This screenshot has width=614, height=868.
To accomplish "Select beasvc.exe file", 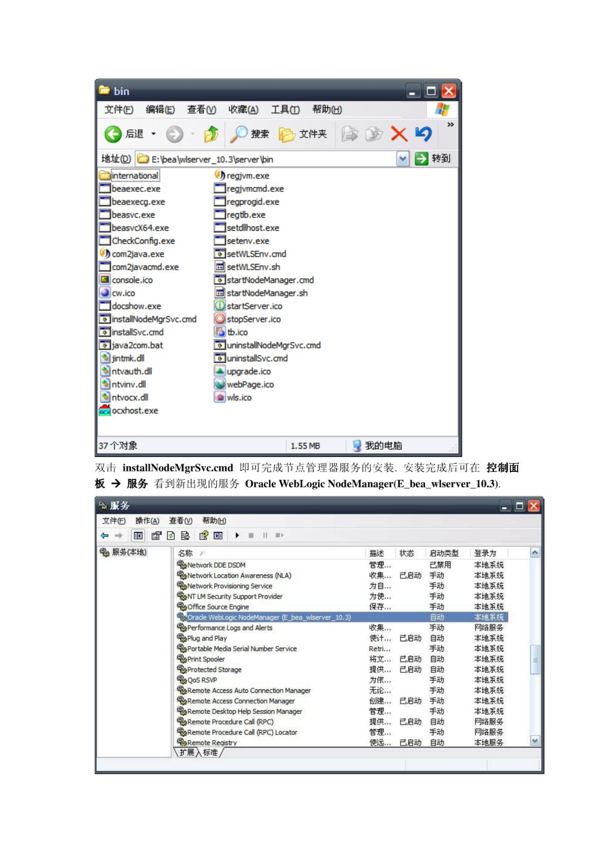I will point(127,215).
